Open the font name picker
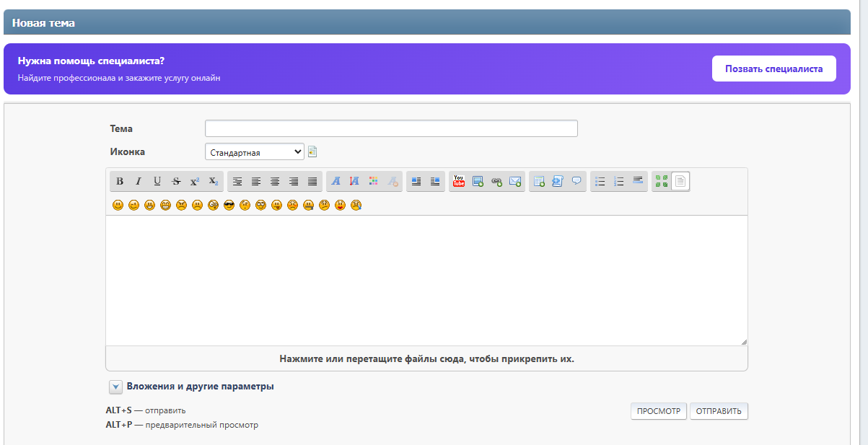Screen dimensions: 868x445 click(x=336, y=182)
